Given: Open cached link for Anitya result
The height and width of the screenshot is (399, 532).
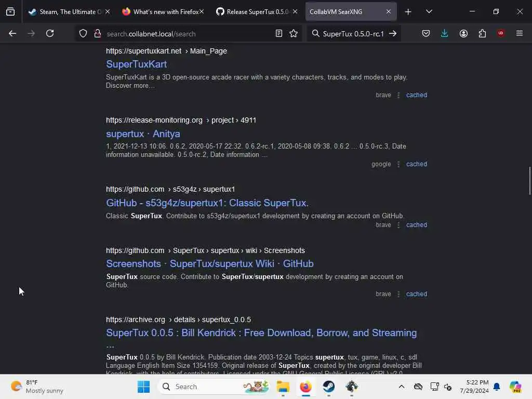Looking at the screenshot, I should pyautogui.click(x=417, y=164).
